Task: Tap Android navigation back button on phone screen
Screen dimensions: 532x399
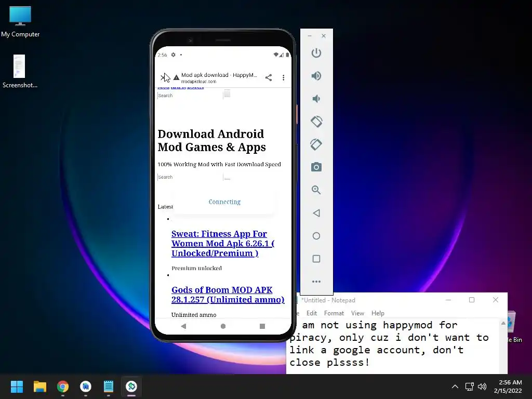Action: tap(183, 326)
